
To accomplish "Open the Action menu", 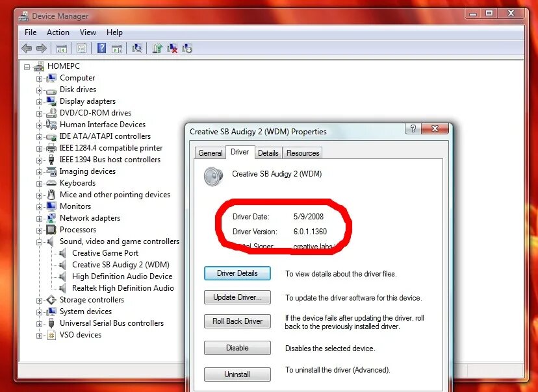I will tap(58, 32).
